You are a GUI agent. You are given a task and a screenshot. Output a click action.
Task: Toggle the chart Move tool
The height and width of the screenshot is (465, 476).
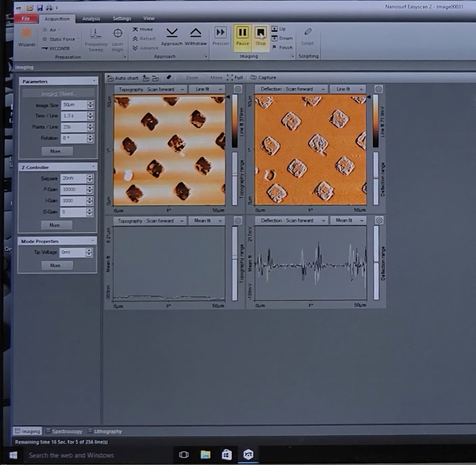pyautogui.click(x=213, y=78)
